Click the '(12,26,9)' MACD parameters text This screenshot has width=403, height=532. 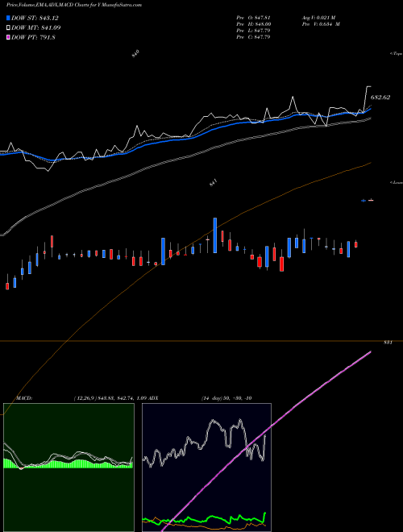84,398
